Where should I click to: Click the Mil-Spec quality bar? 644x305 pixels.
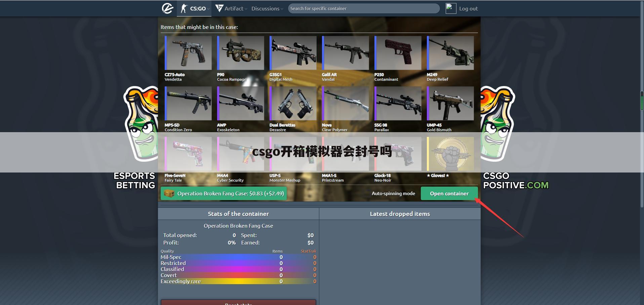click(x=238, y=257)
